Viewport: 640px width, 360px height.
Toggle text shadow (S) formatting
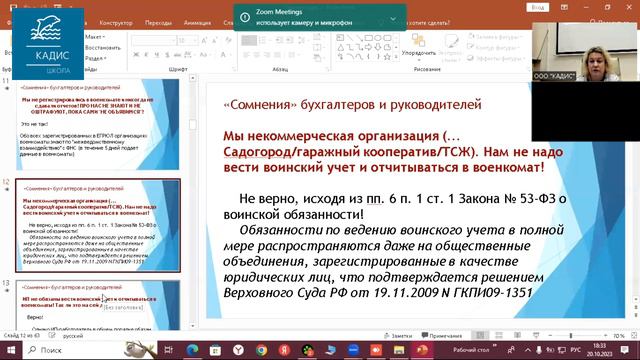pos(167,55)
